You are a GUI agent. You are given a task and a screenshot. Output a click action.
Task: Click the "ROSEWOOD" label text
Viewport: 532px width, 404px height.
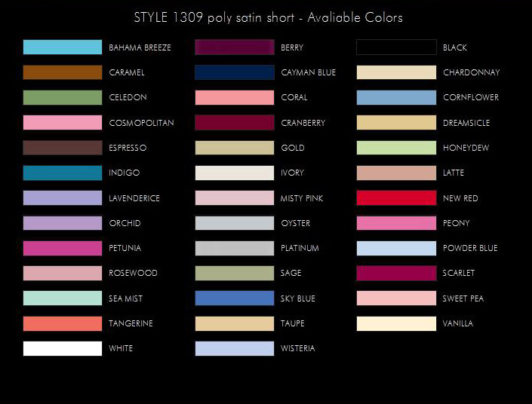pyautogui.click(x=133, y=273)
